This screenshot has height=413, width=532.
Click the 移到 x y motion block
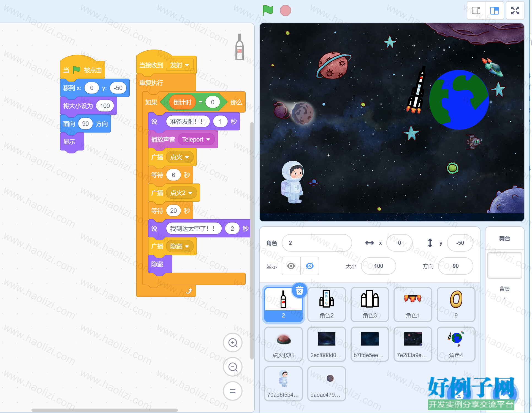tap(95, 88)
